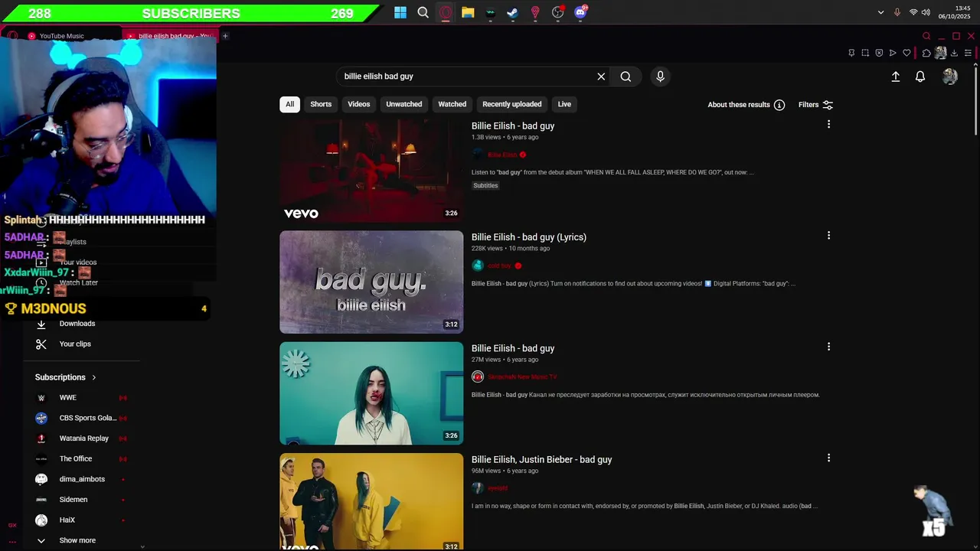Play the vevo bad guy thumbnail (3:26)

[x=371, y=171]
